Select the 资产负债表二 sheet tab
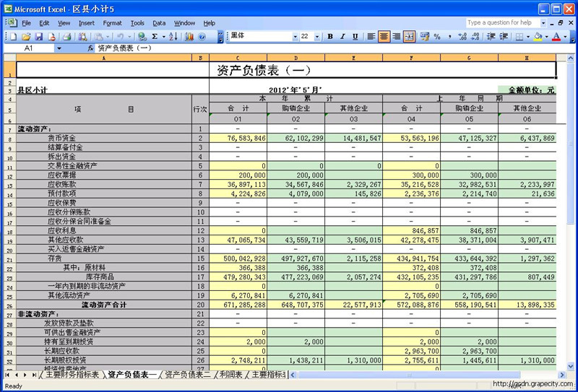Viewport: 578px width, 392px height. click(x=187, y=375)
